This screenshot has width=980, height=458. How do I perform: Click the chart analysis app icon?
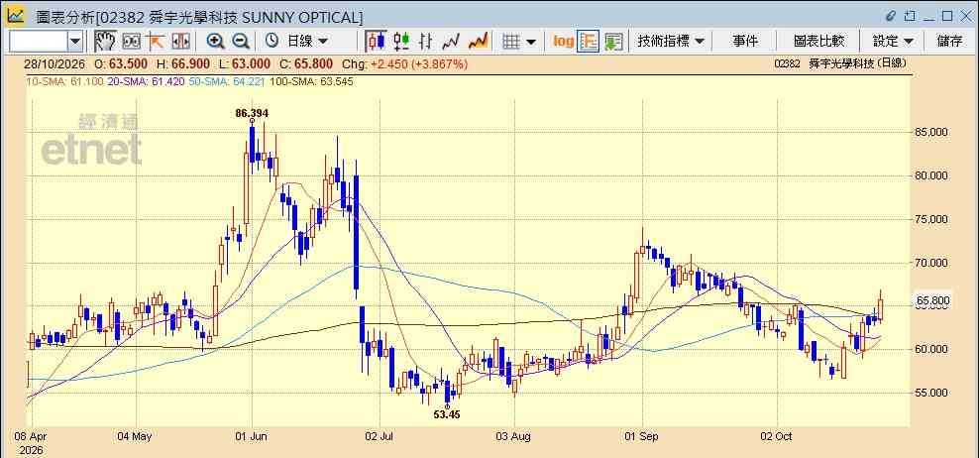pos(16,15)
